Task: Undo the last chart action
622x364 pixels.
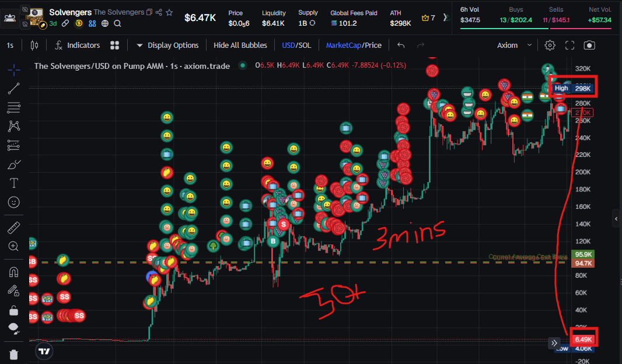Action: (x=401, y=45)
